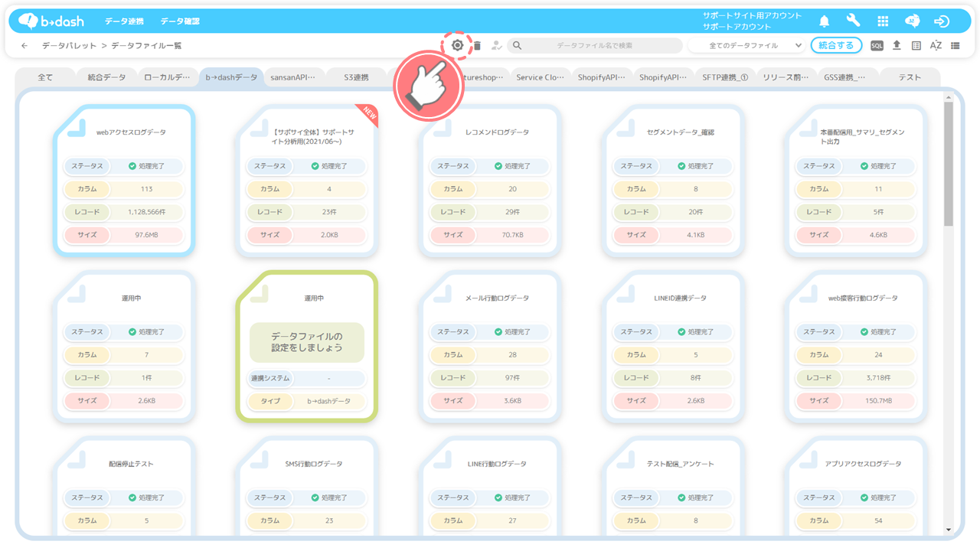The width and height of the screenshot is (980, 551).
Task: Click the upload arrow icon
Action: click(x=897, y=45)
